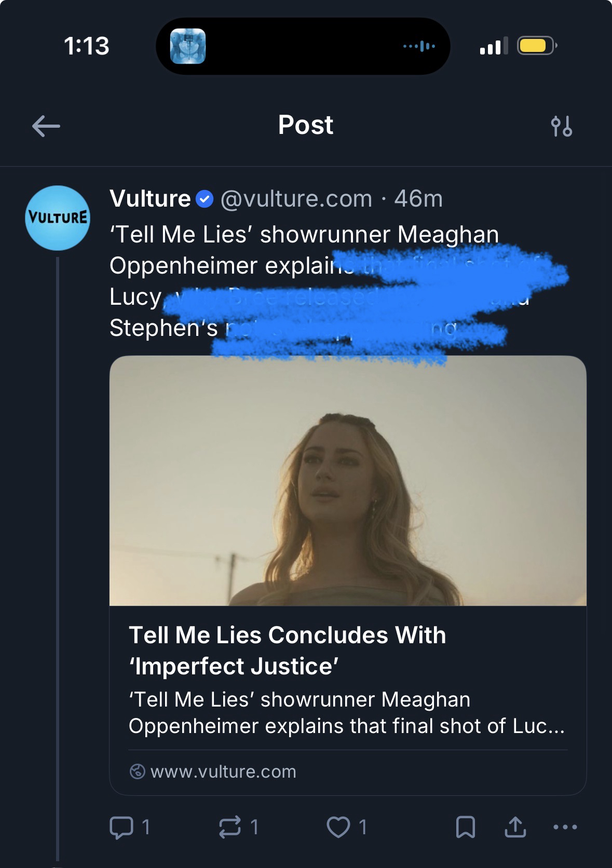Image resolution: width=612 pixels, height=868 pixels.
Task: Tap the back arrow icon
Action: tap(46, 126)
